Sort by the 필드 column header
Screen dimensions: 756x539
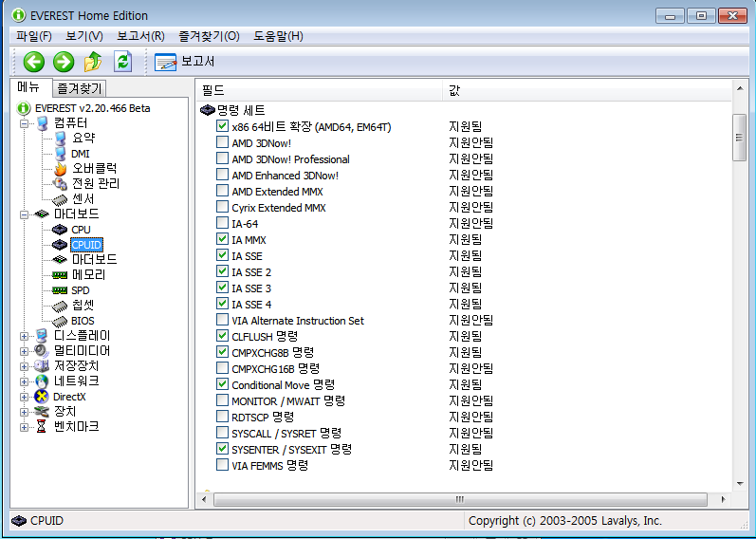pyautogui.click(x=320, y=90)
